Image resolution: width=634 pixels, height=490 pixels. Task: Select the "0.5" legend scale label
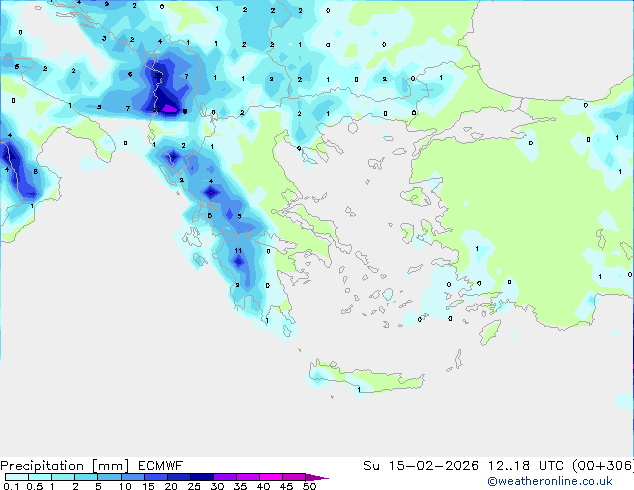(35, 486)
